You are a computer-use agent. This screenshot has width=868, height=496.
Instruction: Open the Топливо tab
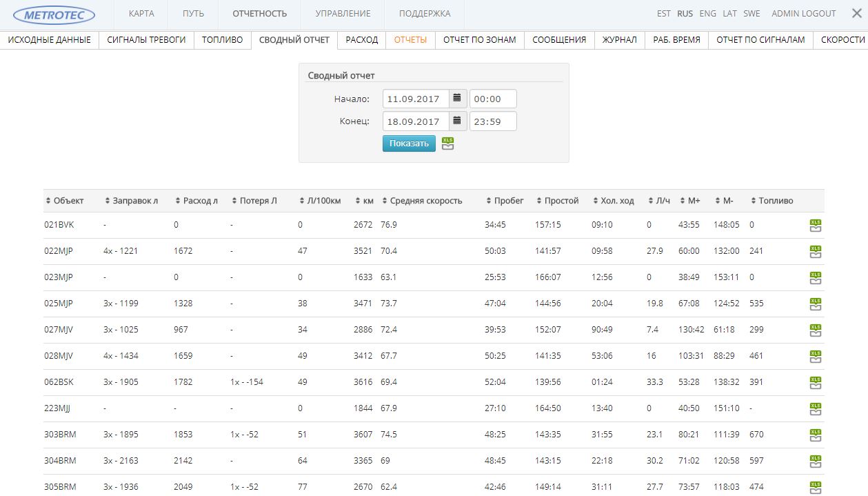pyautogui.click(x=222, y=40)
